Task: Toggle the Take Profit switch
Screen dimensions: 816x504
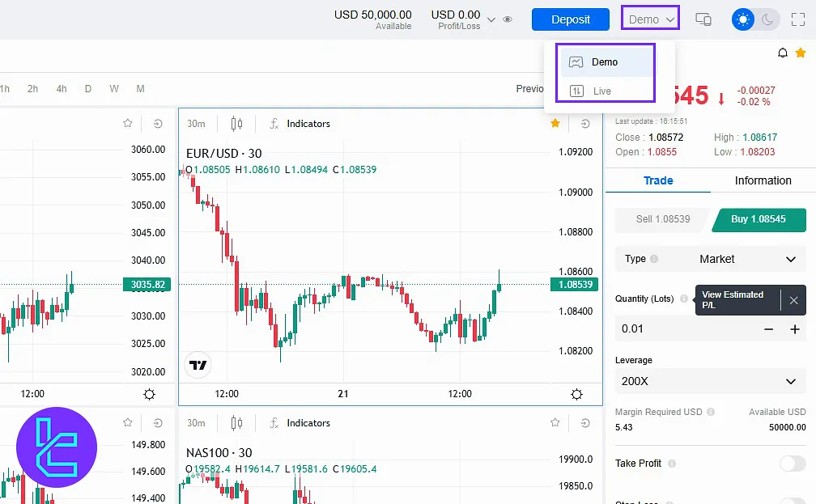Action: coord(792,464)
